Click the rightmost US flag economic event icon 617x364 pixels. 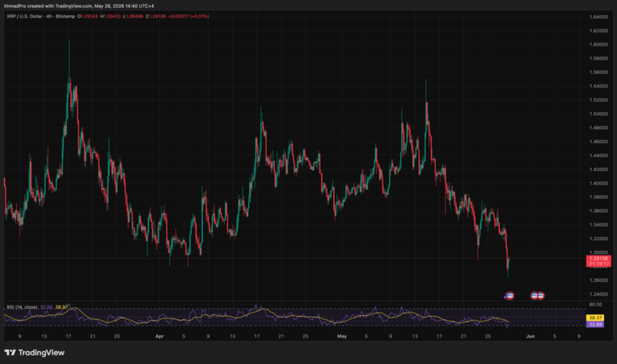coord(541,296)
